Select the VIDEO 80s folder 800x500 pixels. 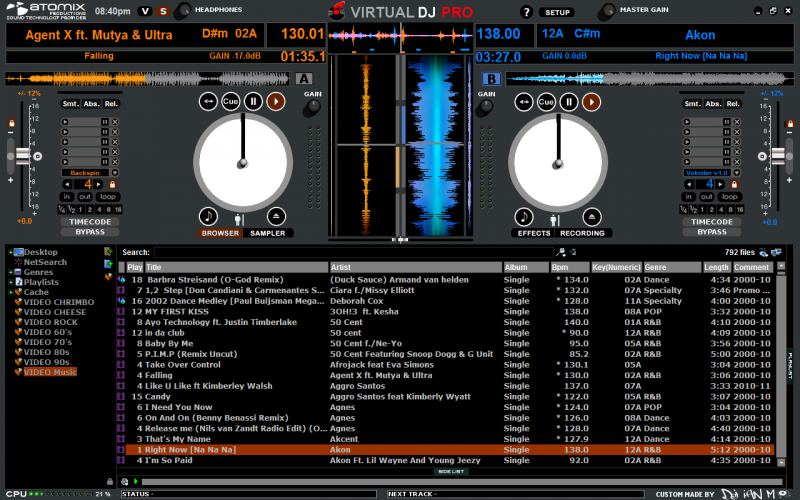[46, 352]
